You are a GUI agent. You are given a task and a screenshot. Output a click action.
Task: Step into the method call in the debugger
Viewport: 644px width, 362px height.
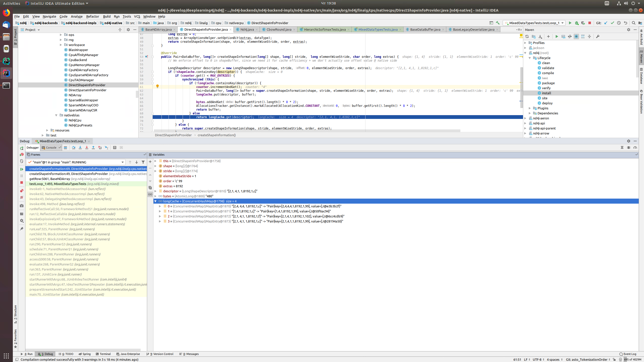click(80, 148)
